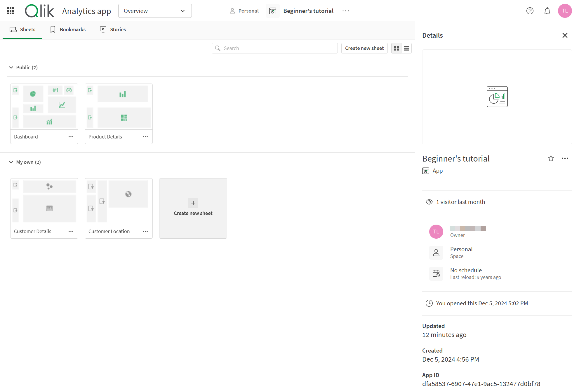The image size is (579, 392).
Task: Click the help question mark icon
Action: [530, 11]
